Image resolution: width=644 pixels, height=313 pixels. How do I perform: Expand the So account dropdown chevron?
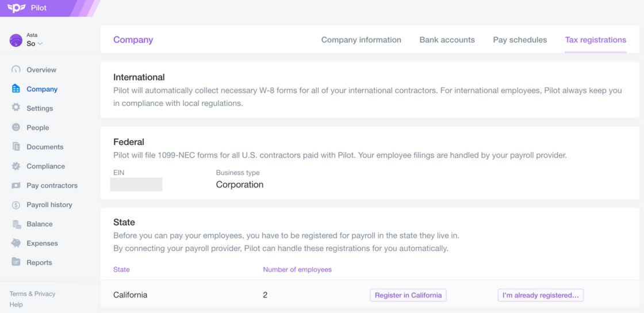click(40, 44)
